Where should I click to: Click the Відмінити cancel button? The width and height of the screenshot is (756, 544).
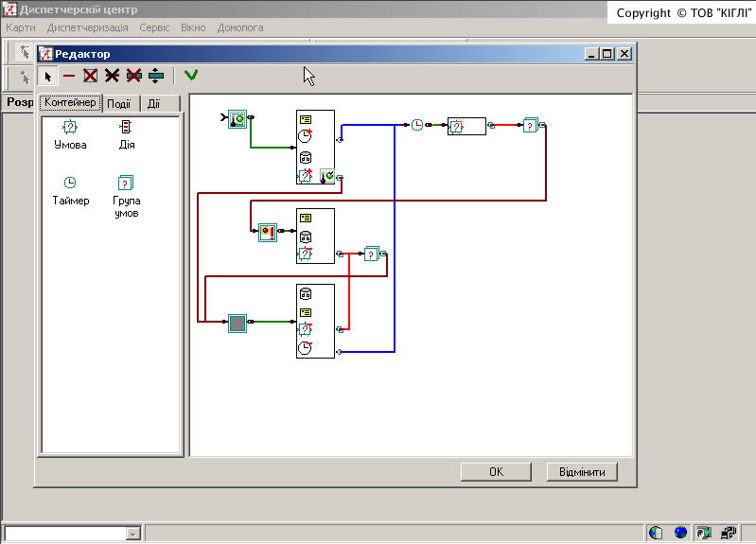tap(582, 471)
